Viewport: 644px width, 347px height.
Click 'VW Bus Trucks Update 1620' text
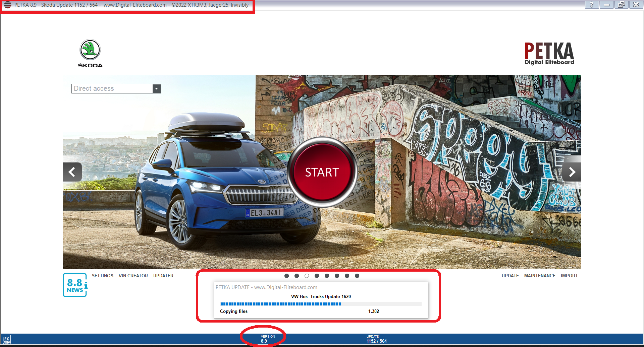(x=321, y=296)
